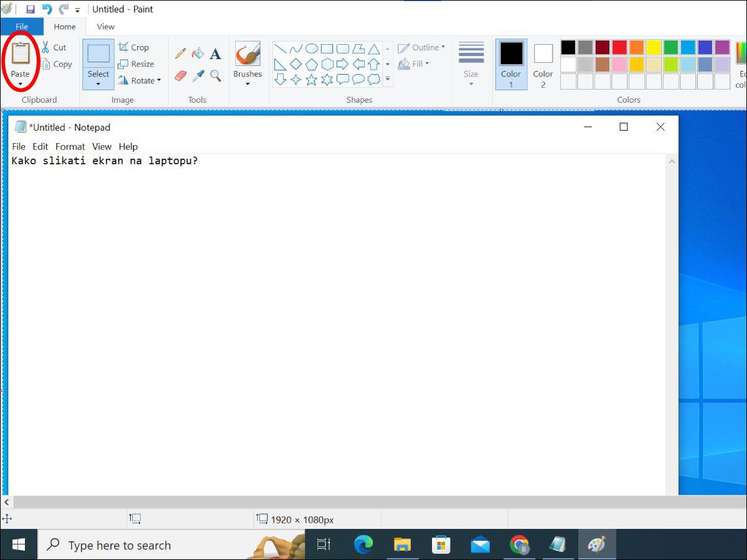The height and width of the screenshot is (560, 747).
Task: Choose the Oval callout shape
Action: pos(358,80)
